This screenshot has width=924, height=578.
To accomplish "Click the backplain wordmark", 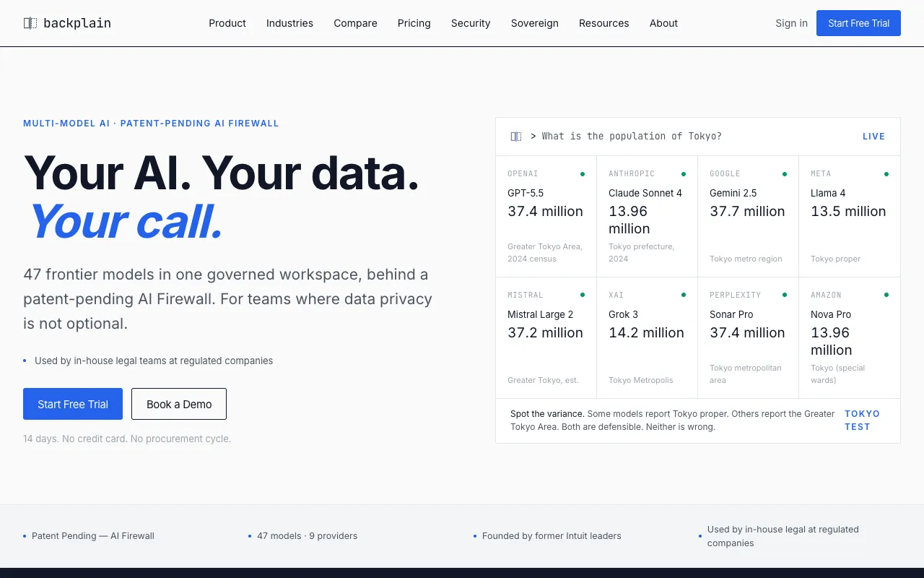I will coord(77,23).
